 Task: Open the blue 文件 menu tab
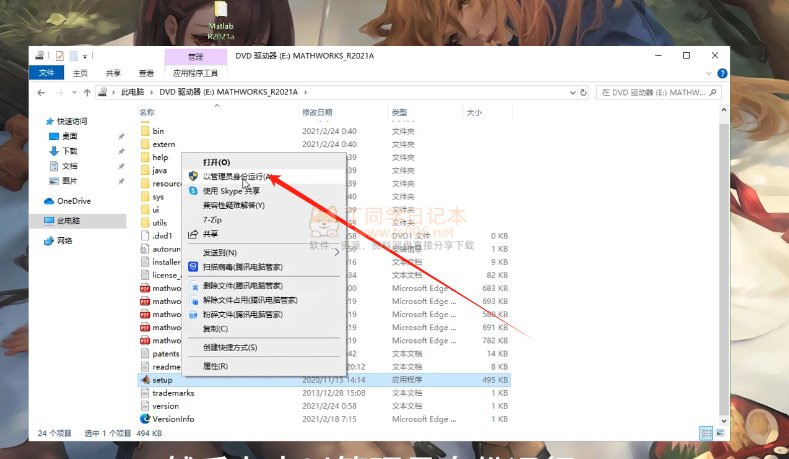click(46, 73)
